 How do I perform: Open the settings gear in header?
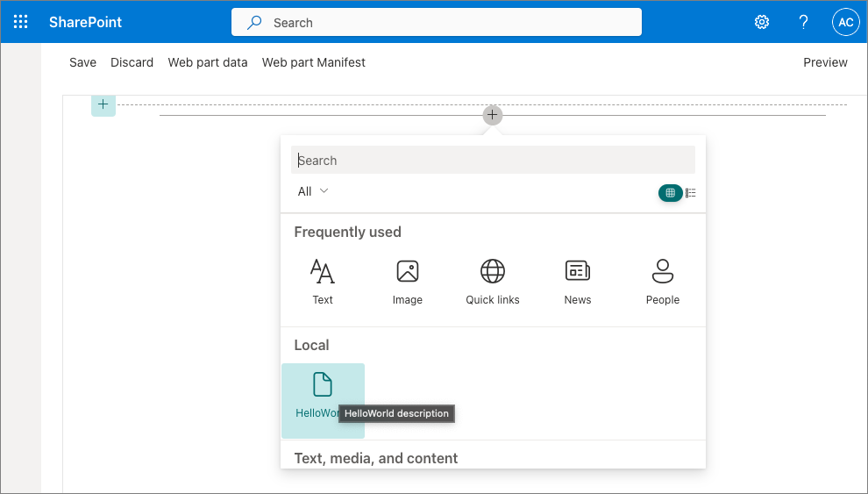(762, 22)
